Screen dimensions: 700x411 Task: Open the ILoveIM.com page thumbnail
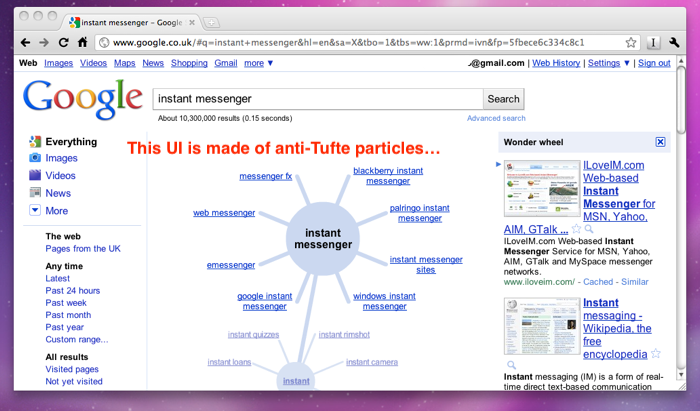pos(542,188)
